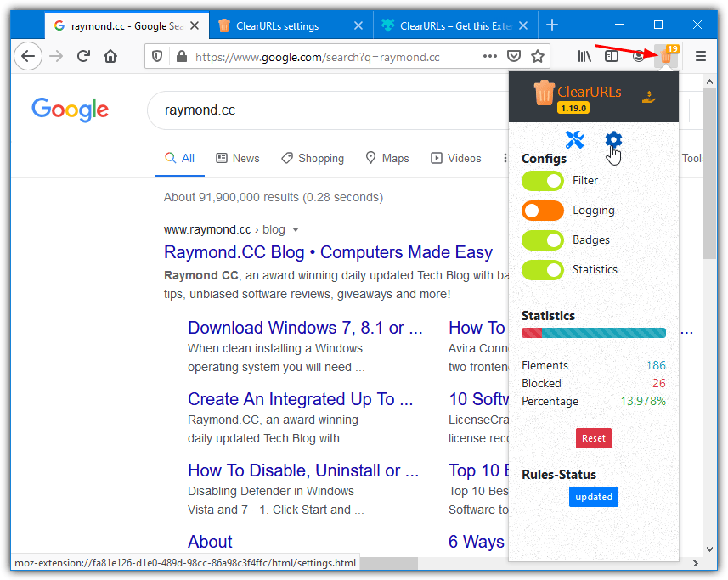Select the News search tab
728x580 pixels.
[238, 158]
